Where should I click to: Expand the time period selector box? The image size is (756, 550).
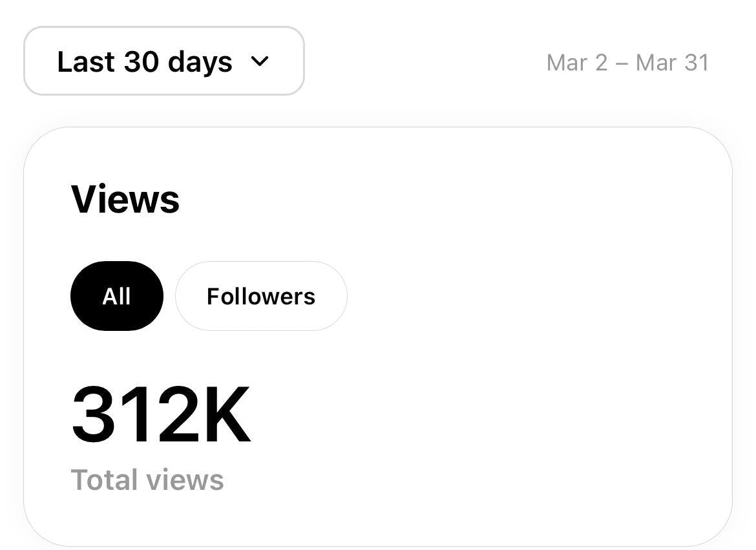point(163,61)
